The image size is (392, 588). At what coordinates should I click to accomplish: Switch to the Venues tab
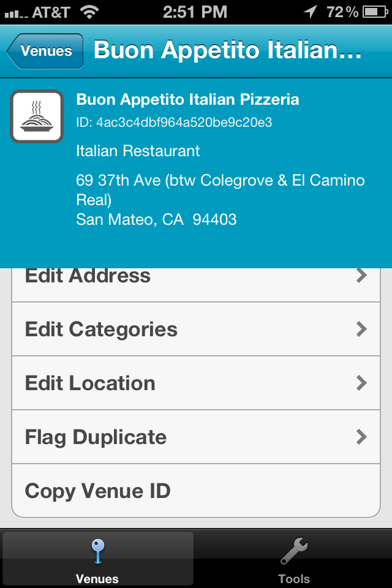(97, 559)
